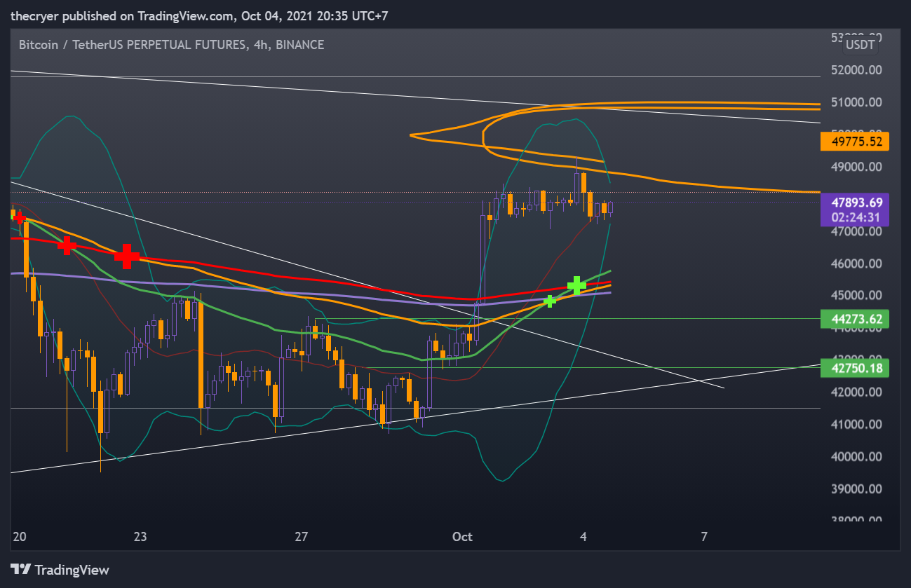This screenshot has height=588, width=911.
Task: Click the Oct label on time axis
Action: point(463,538)
